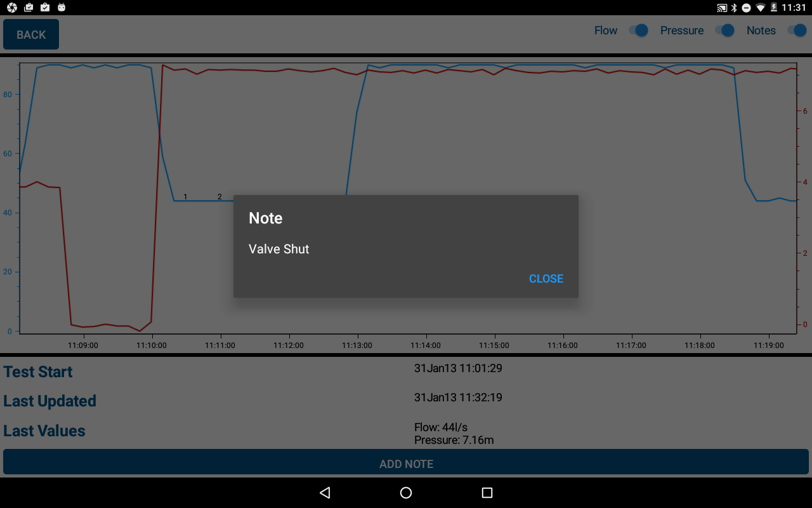Toggle the Flow series switch
Screen dimensions: 812x508
click(638, 30)
